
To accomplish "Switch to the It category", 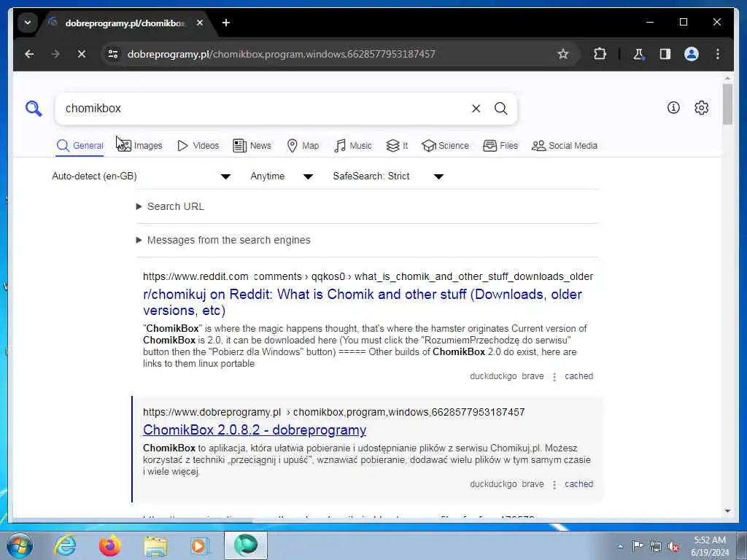I will click(397, 146).
